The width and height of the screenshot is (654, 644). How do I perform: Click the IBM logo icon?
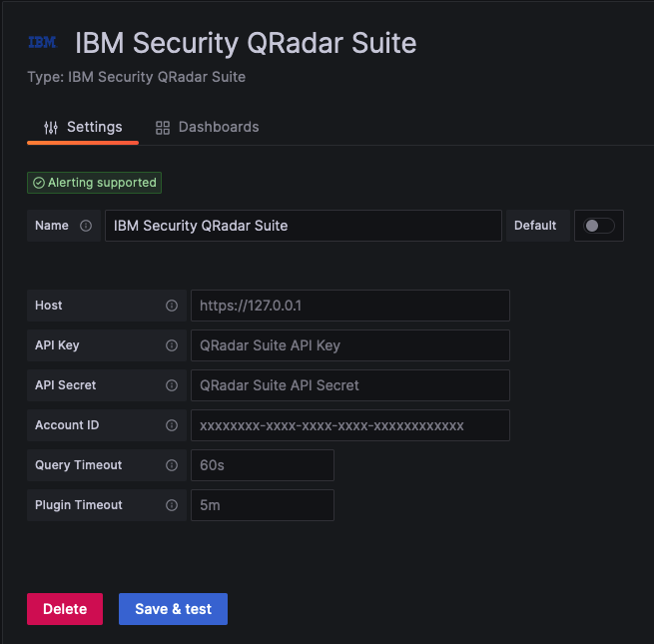42,42
